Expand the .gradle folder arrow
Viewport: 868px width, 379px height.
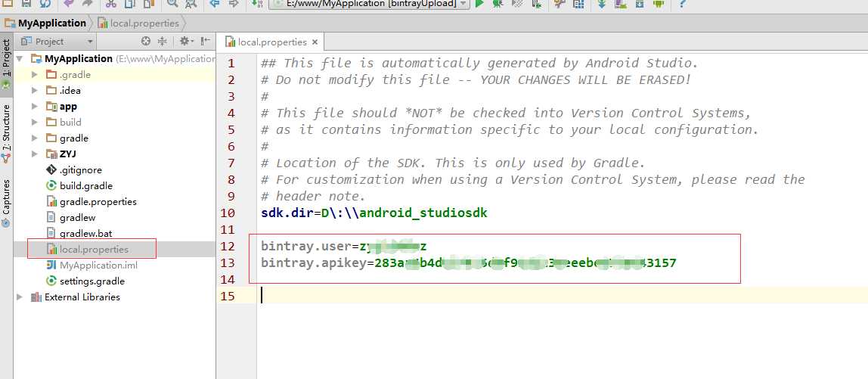click(x=35, y=74)
